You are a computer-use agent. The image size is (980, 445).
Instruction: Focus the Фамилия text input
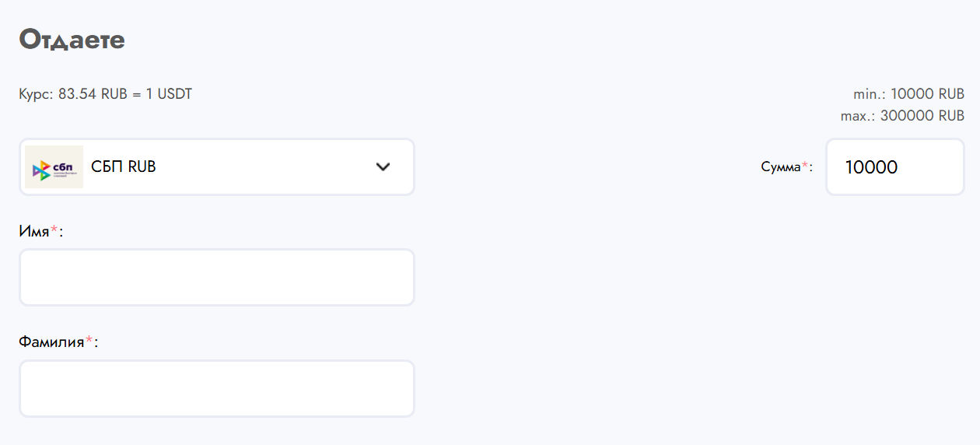coord(216,389)
